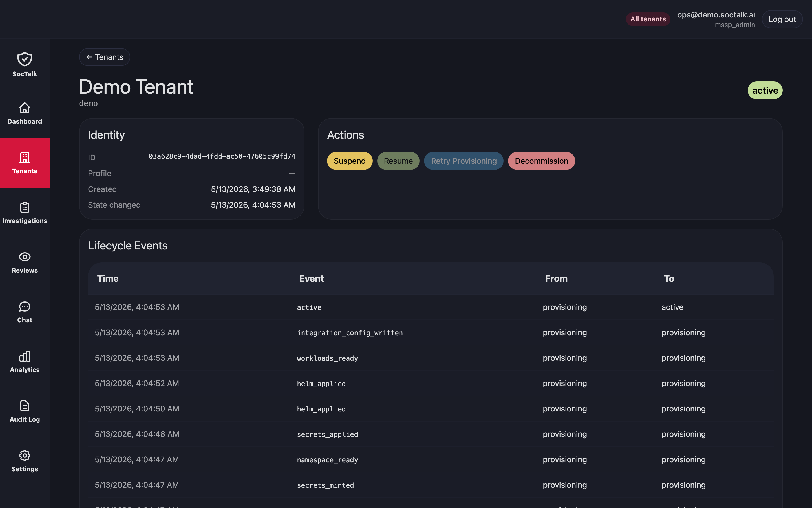Image resolution: width=812 pixels, height=508 pixels.
Task: Click the Resume action button
Action: 398,161
